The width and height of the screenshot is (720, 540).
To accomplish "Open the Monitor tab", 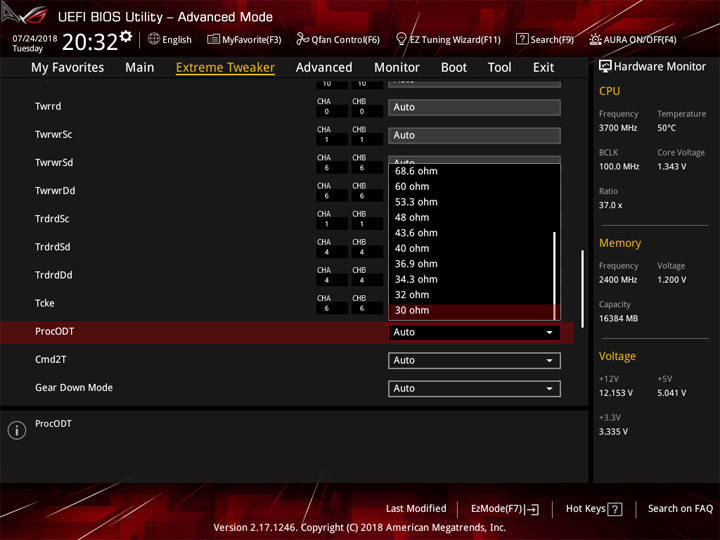I will (x=397, y=68).
